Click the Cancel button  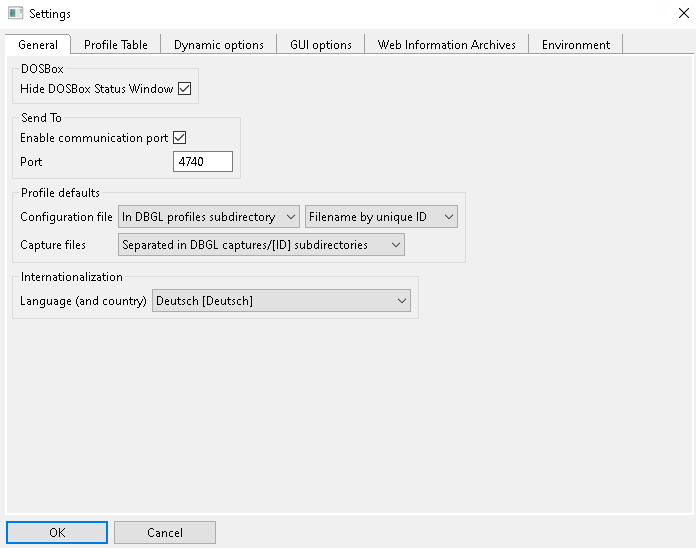[164, 533]
